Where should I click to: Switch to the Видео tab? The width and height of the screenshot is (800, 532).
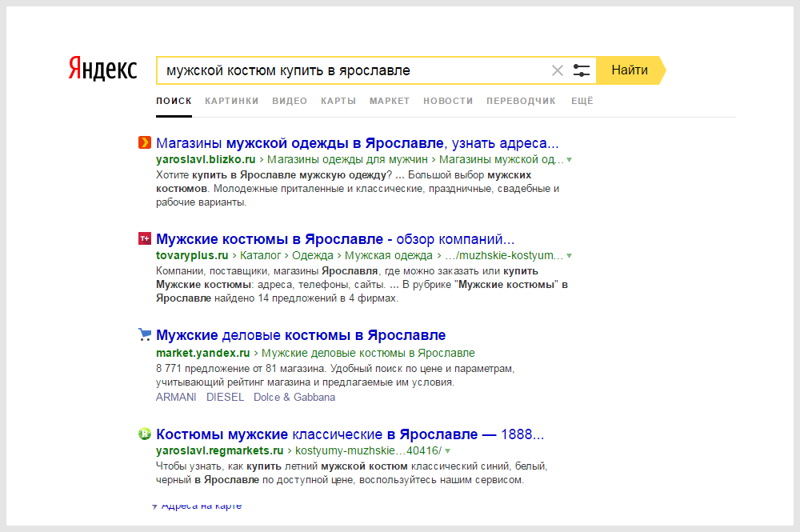tap(290, 101)
